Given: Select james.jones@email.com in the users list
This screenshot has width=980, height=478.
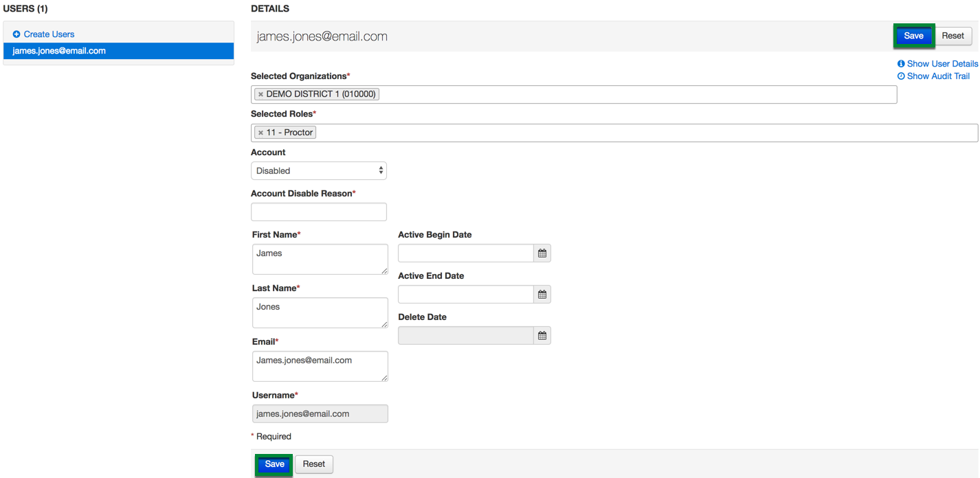Looking at the screenshot, I should tap(59, 51).
